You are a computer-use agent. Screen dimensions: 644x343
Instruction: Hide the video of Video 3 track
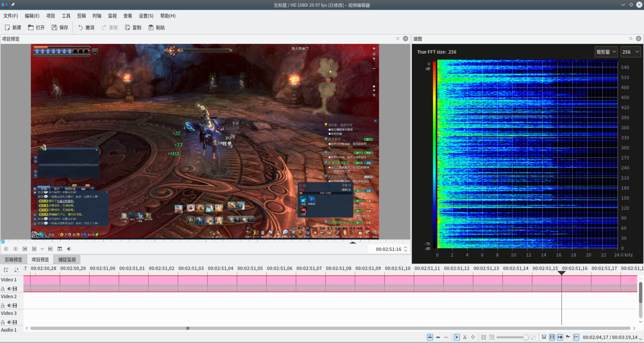click(x=15, y=322)
